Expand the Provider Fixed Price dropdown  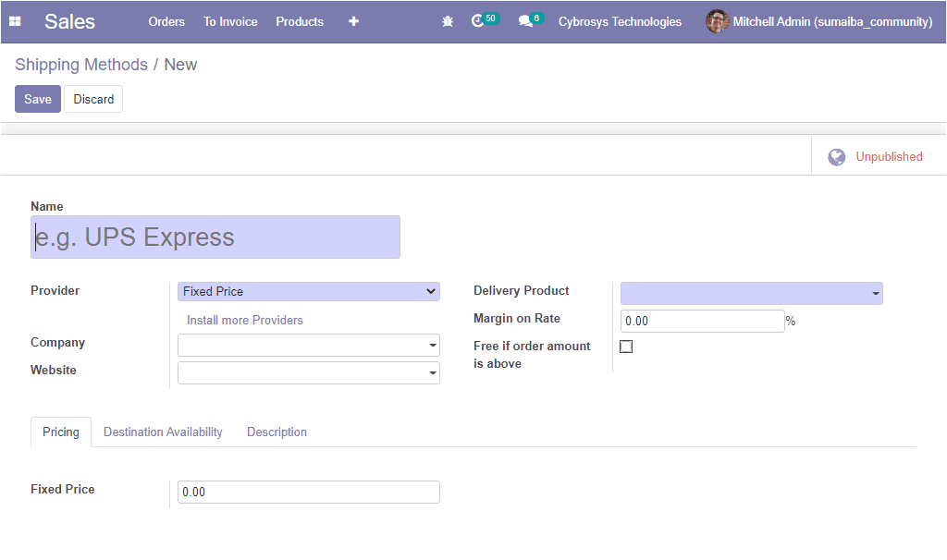click(308, 291)
